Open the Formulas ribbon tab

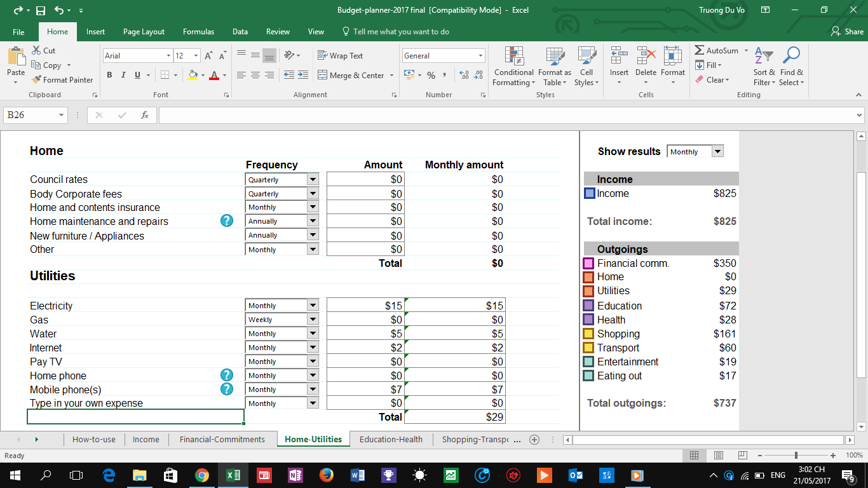(198, 32)
